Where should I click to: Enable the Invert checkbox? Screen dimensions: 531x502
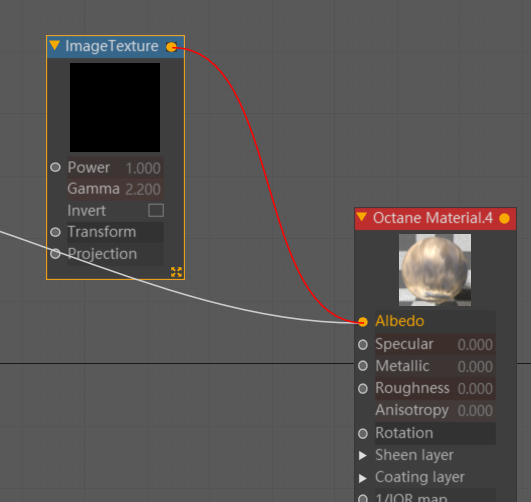(x=156, y=210)
